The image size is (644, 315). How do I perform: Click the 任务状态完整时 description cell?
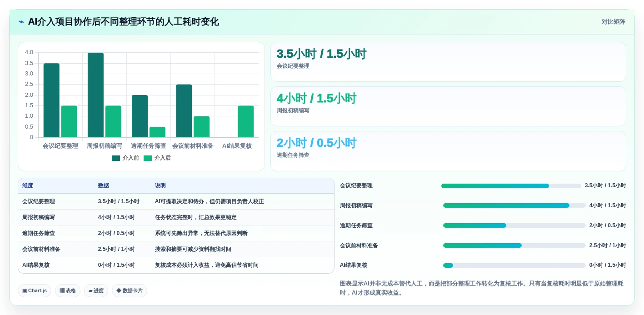[x=196, y=217]
